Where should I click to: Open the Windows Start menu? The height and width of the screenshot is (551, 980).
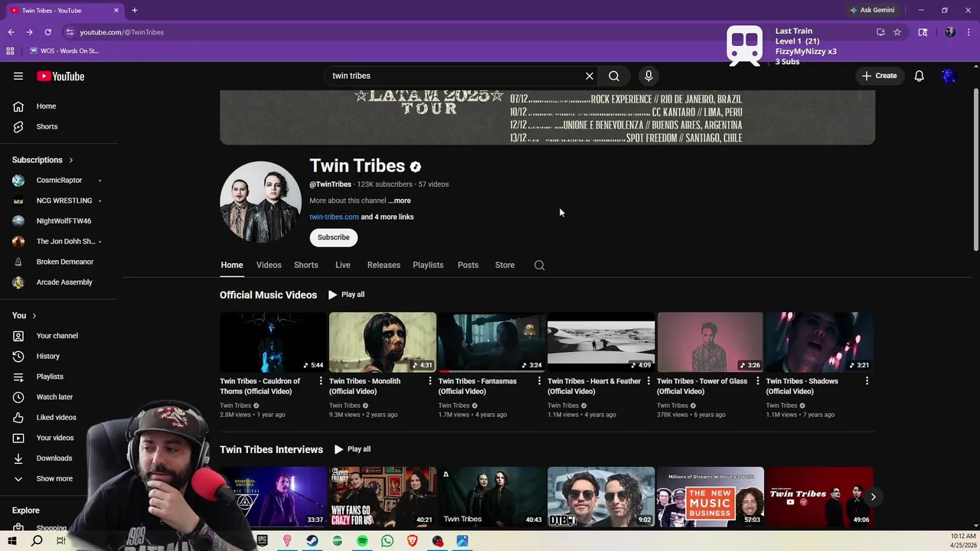click(11, 541)
